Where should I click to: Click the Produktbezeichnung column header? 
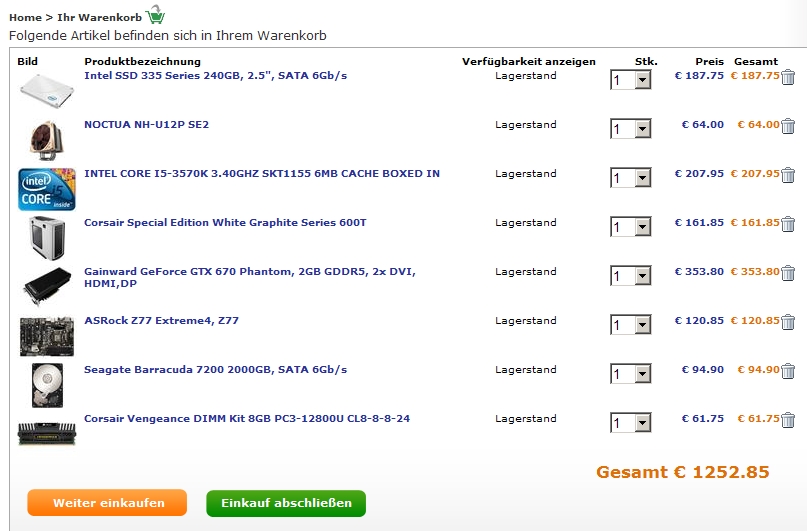(143, 62)
